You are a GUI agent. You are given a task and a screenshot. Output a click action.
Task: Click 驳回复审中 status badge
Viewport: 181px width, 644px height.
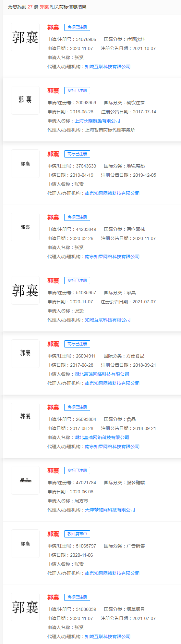[77, 534]
